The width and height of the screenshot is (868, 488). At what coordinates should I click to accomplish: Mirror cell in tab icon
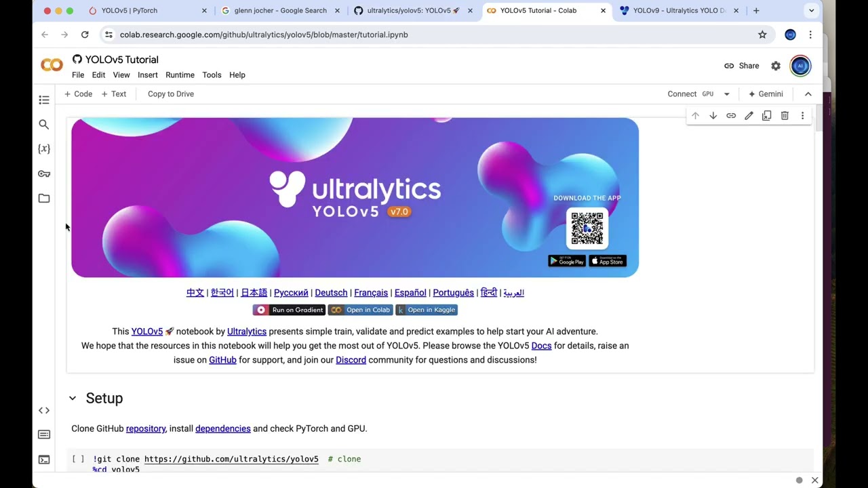[766, 116]
